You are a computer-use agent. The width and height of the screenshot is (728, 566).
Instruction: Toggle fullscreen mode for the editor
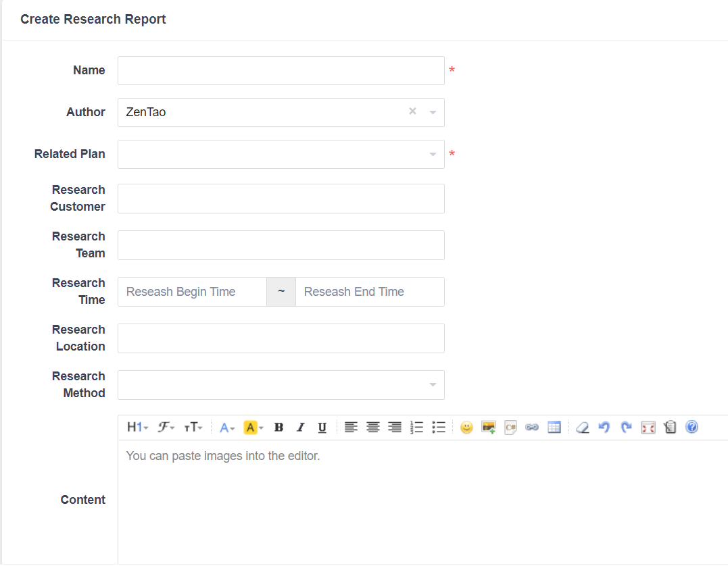pos(648,428)
